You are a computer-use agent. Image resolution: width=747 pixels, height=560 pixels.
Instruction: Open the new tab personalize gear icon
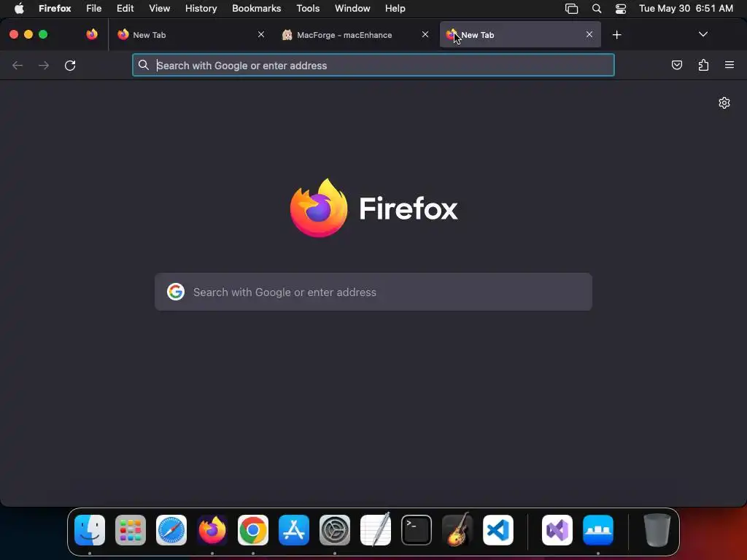pos(724,103)
